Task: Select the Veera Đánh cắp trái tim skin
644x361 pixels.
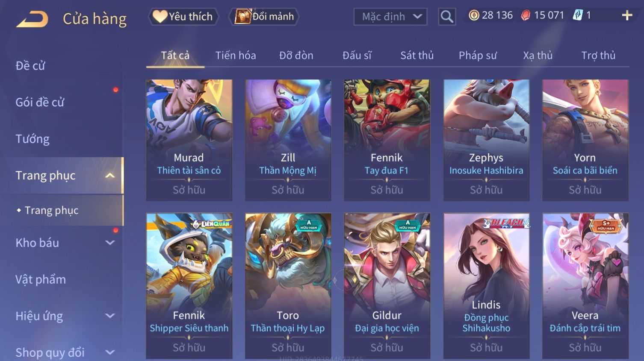Action: tap(585, 286)
